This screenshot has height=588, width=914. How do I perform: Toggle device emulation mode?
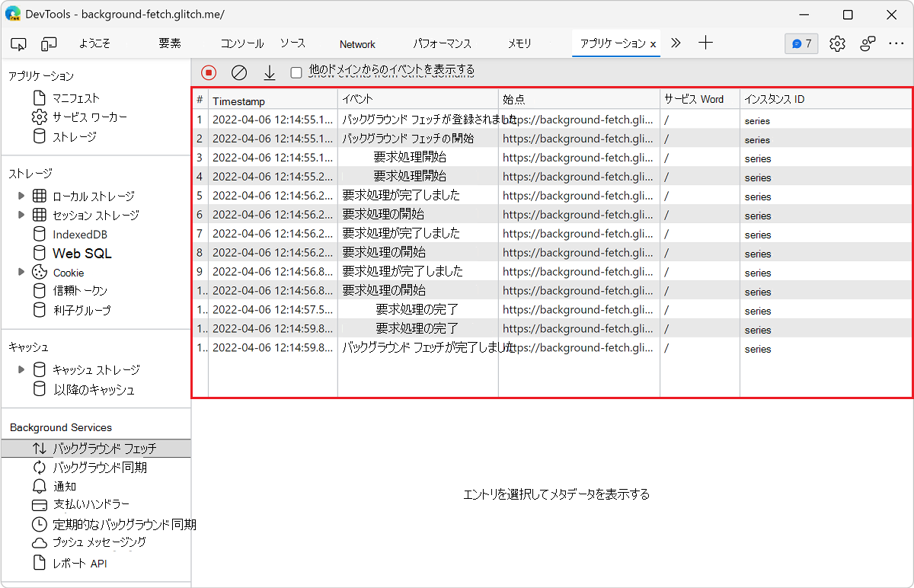tap(49, 43)
